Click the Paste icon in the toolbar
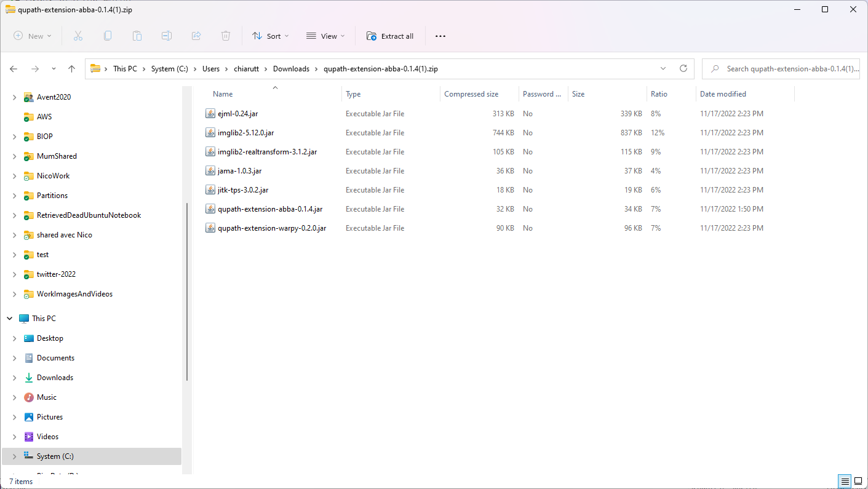 [x=137, y=36]
